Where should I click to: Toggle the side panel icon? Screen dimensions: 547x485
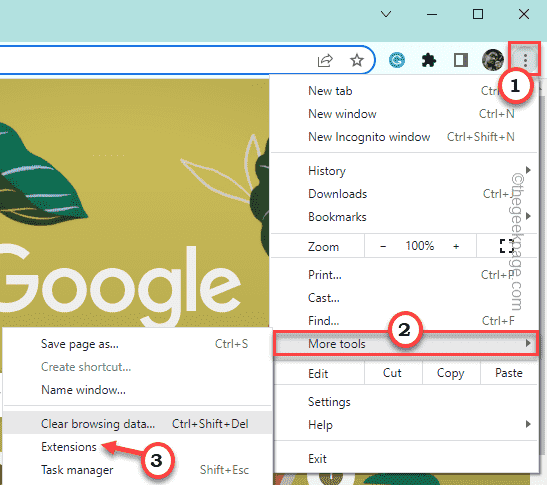click(x=460, y=60)
